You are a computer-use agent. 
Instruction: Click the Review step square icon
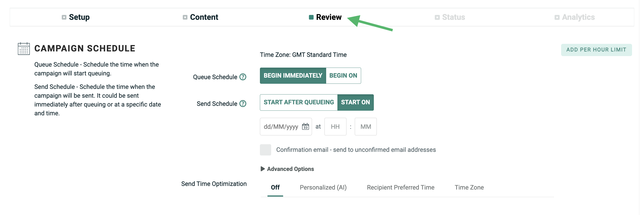point(311,17)
